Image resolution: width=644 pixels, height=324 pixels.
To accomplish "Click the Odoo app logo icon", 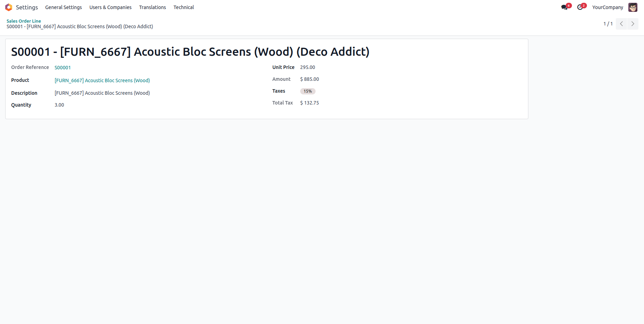I will tap(9, 7).
